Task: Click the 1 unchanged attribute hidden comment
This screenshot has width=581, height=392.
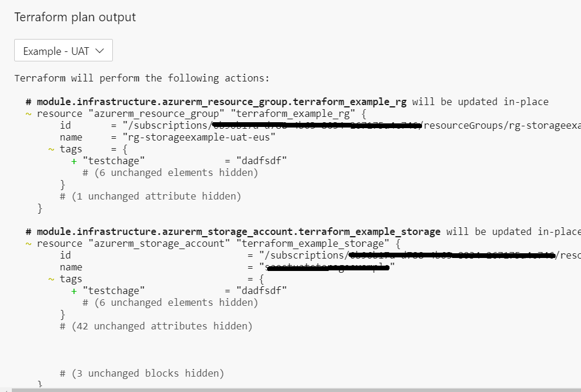Action: click(151, 196)
